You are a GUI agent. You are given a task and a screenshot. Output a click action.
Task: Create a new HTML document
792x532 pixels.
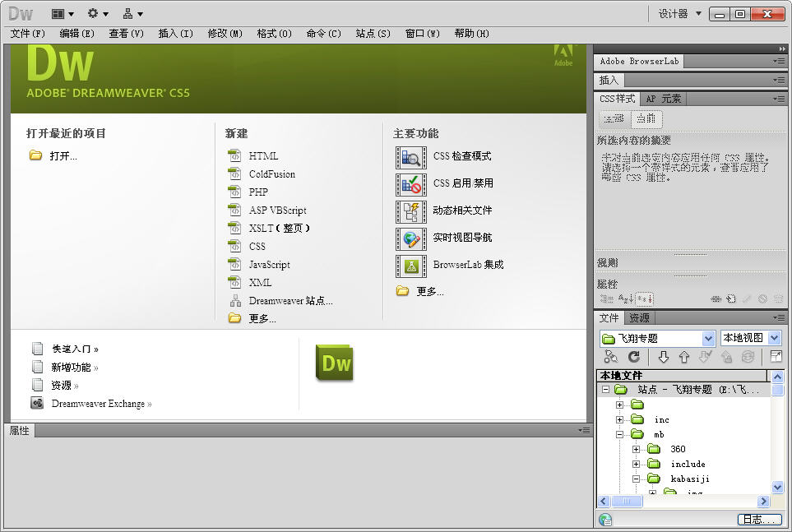pos(263,156)
